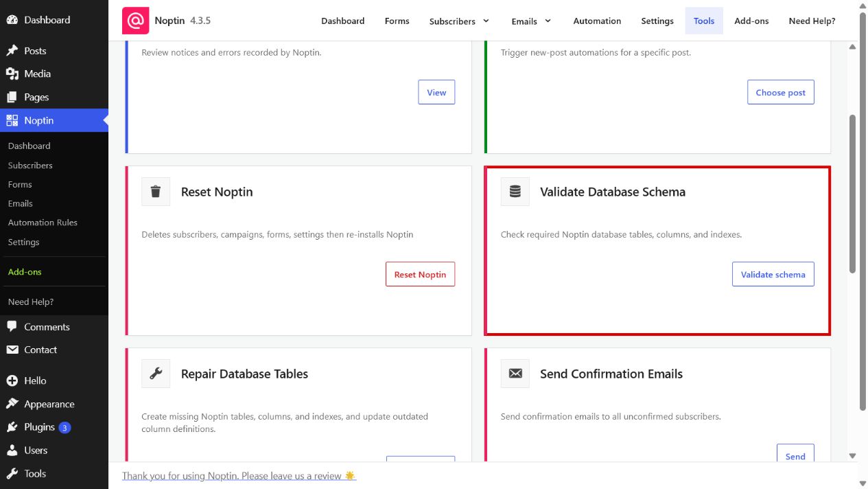This screenshot has width=868, height=489.
Task: Click the View button
Action: coord(436,92)
